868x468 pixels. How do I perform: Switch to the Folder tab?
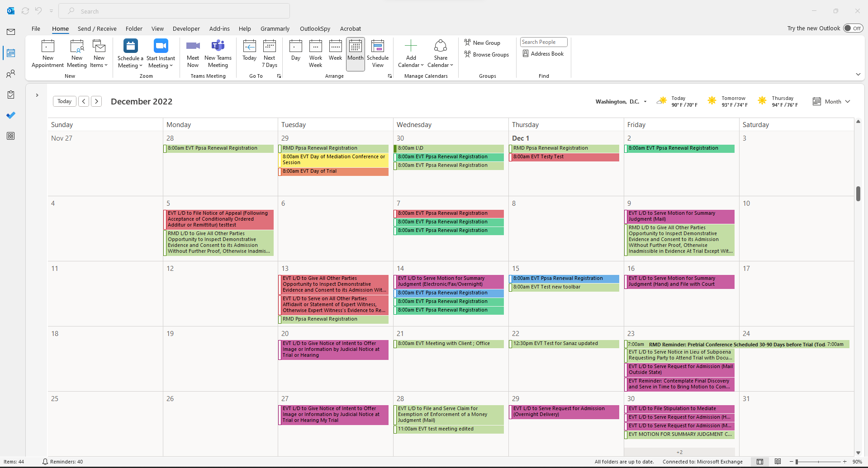point(134,28)
